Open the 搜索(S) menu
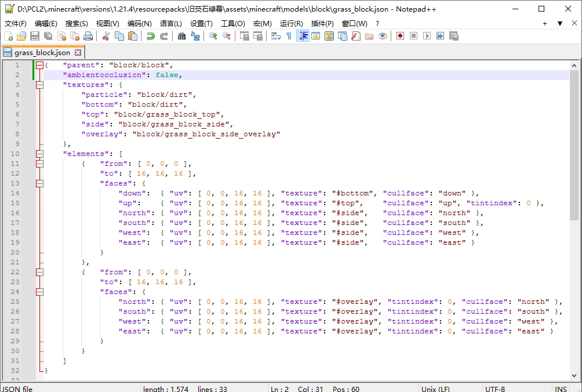582x392 pixels. point(77,23)
